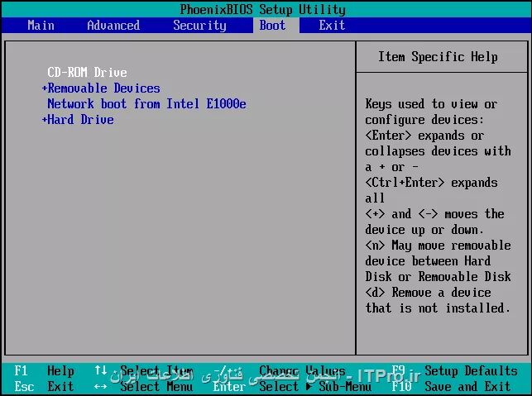Click the Select Menu footer label
Viewport: 532px width, 396px height.
pyautogui.click(x=156, y=387)
